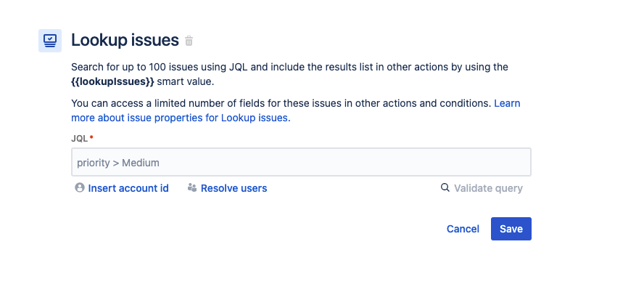Click the people icon beside Resolve users

click(x=192, y=188)
